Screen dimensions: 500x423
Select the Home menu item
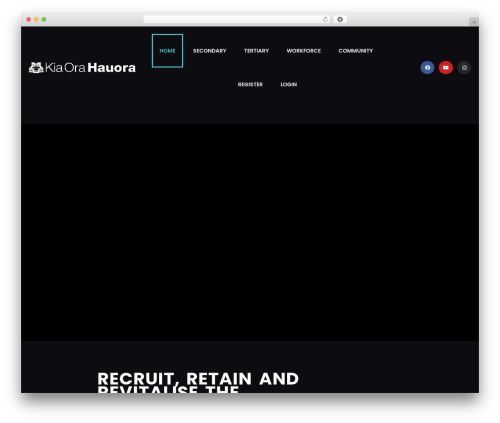click(167, 51)
